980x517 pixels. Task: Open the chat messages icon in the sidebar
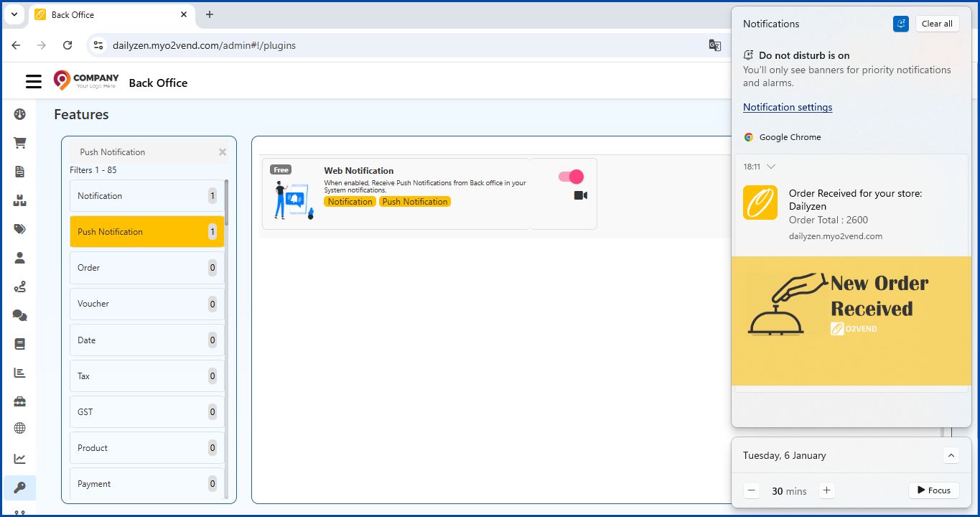coord(19,315)
